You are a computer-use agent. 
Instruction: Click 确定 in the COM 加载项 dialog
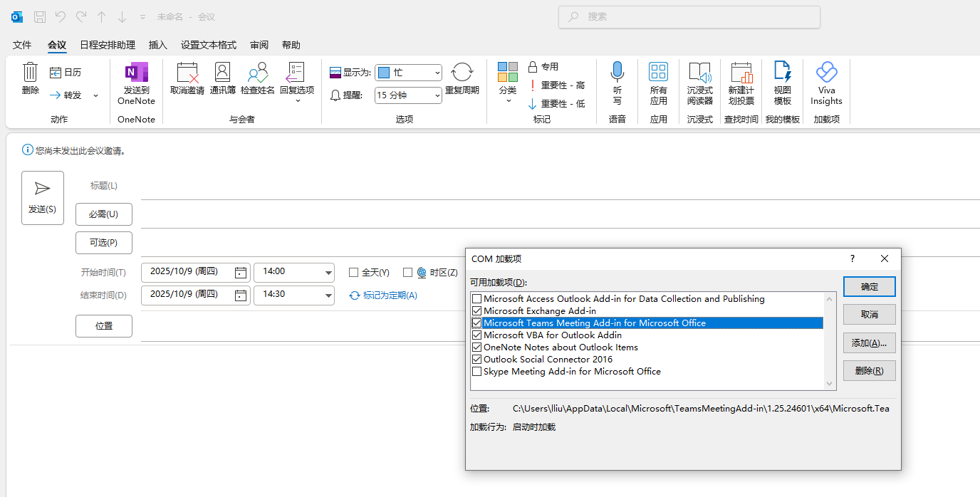869,286
